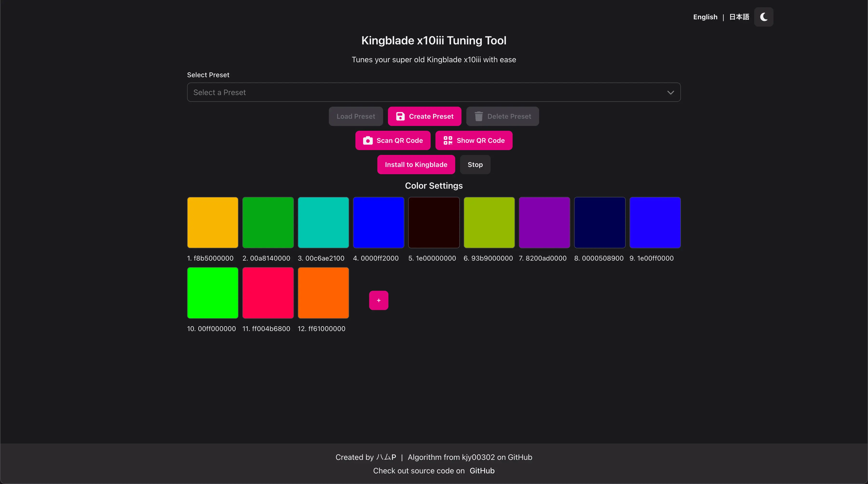The height and width of the screenshot is (484, 868).
Task: Click the camera icon on Scan QR Code
Action: [368, 141]
